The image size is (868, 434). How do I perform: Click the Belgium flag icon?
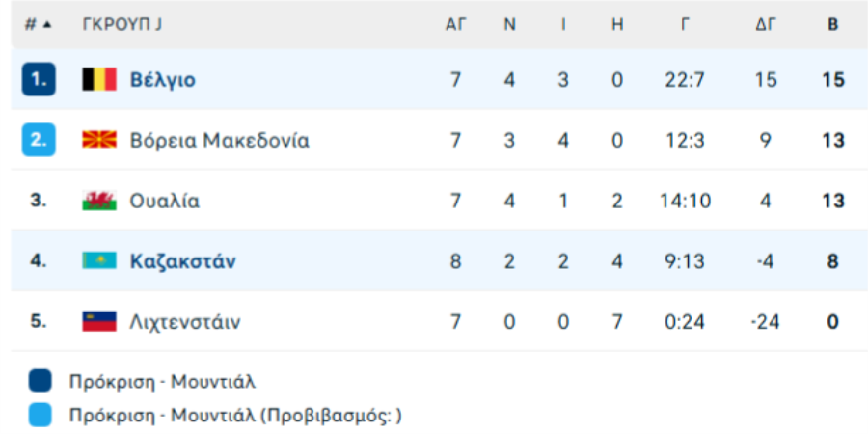click(x=99, y=80)
